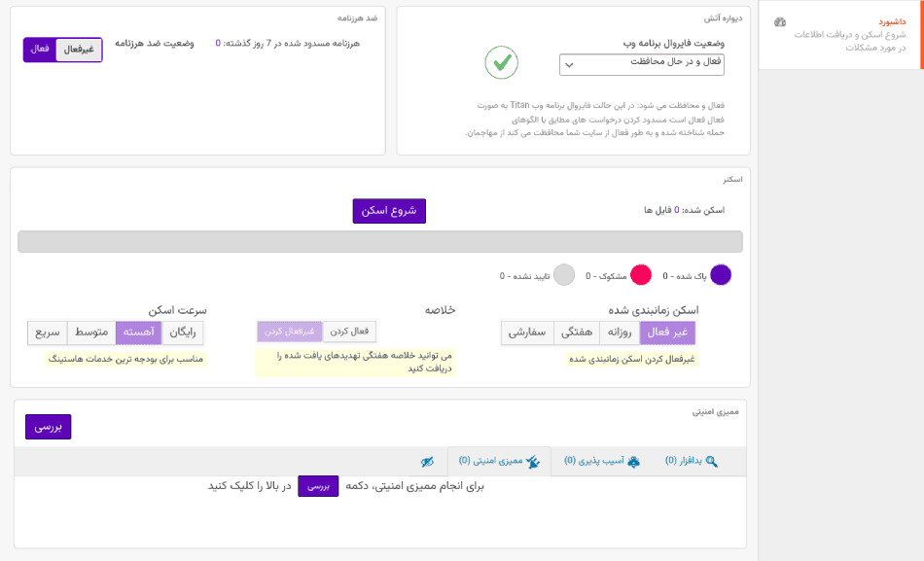This screenshot has width=924, height=561.
Task: Select متوسط scan speed
Action: pos(91,333)
